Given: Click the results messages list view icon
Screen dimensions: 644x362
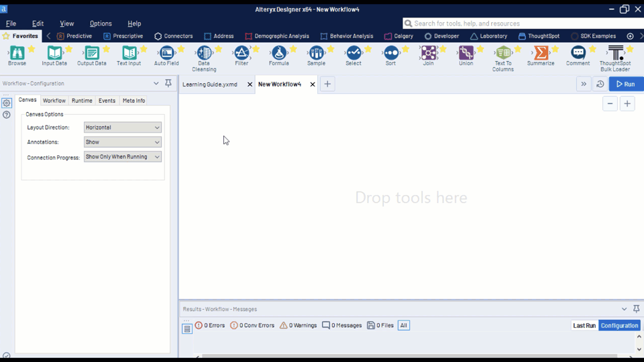Looking at the screenshot, I should coord(187,328).
